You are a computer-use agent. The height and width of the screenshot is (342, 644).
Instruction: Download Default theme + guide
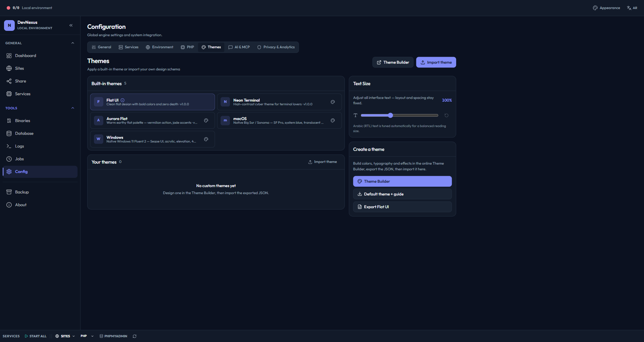coord(402,194)
